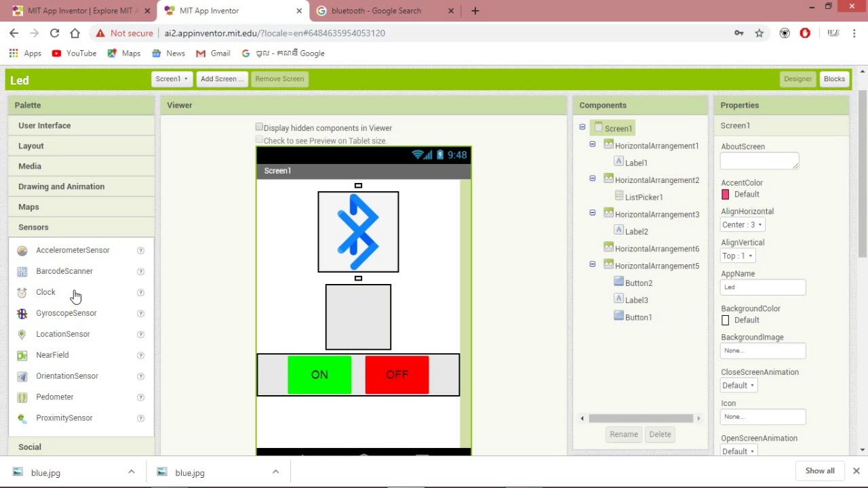Choose the Clock sensor icon

tap(22, 293)
